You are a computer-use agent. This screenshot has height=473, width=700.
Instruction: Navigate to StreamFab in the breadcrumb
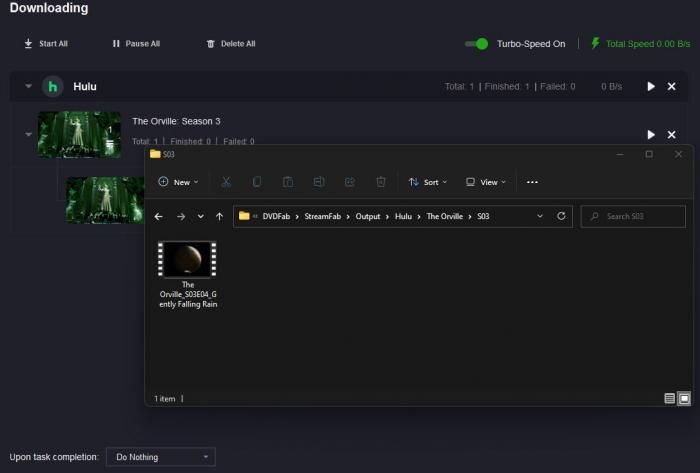[322, 216]
